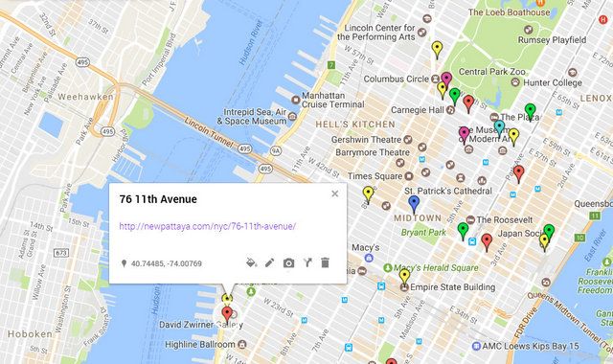The width and height of the screenshot is (613, 364).
Task: Open the Times Square place marker
Action: click(409, 176)
